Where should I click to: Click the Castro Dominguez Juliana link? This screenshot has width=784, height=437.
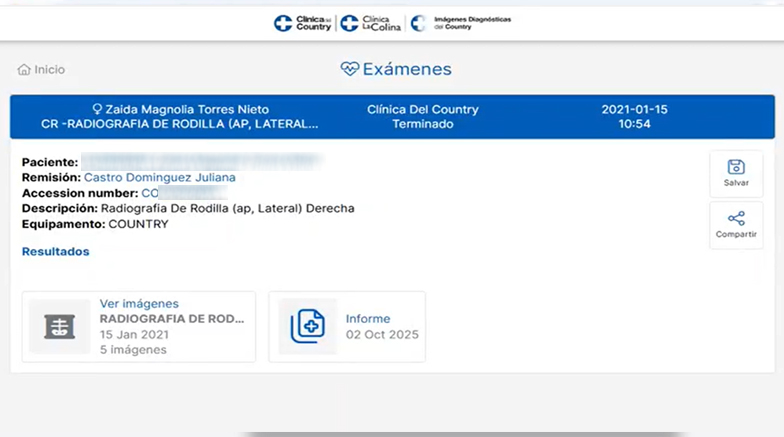(x=160, y=178)
